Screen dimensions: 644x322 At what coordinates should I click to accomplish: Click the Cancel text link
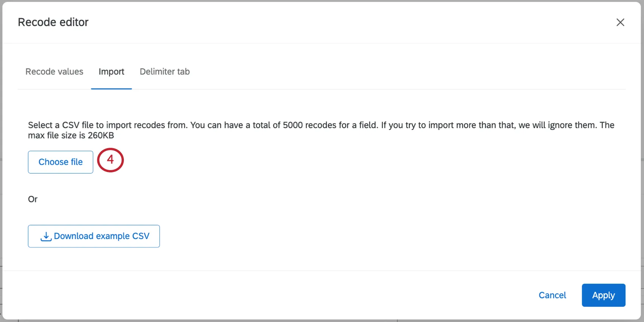552,295
